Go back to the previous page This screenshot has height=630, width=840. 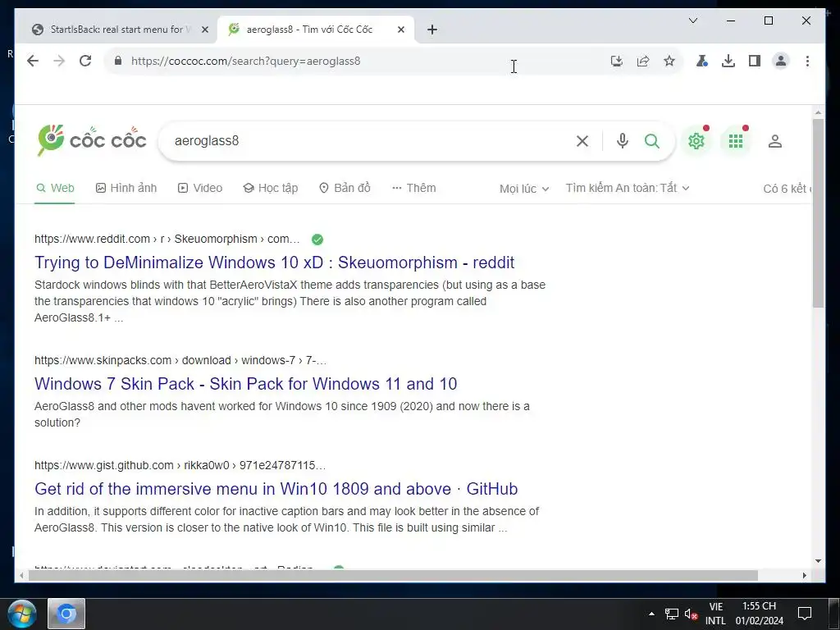click(x=33, y=61)
